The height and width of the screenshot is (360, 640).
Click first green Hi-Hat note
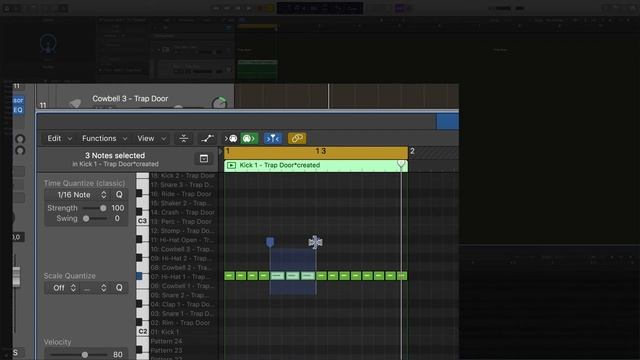coord(229,276)
